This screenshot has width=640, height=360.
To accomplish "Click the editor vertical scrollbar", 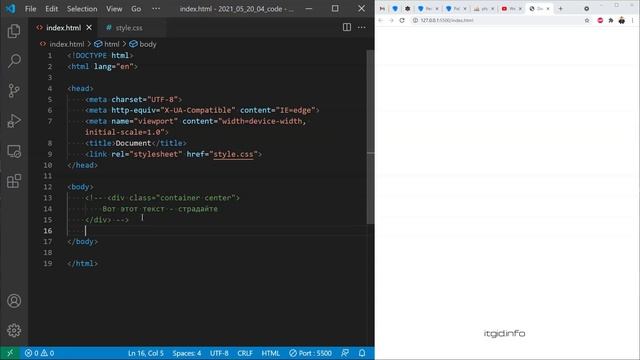I will (370, 137).
